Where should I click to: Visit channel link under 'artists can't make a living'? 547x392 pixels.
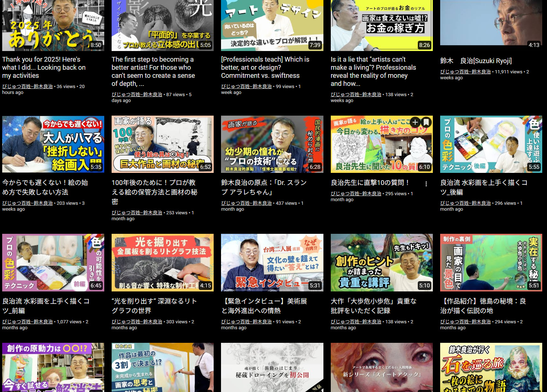tap(356, 95)
